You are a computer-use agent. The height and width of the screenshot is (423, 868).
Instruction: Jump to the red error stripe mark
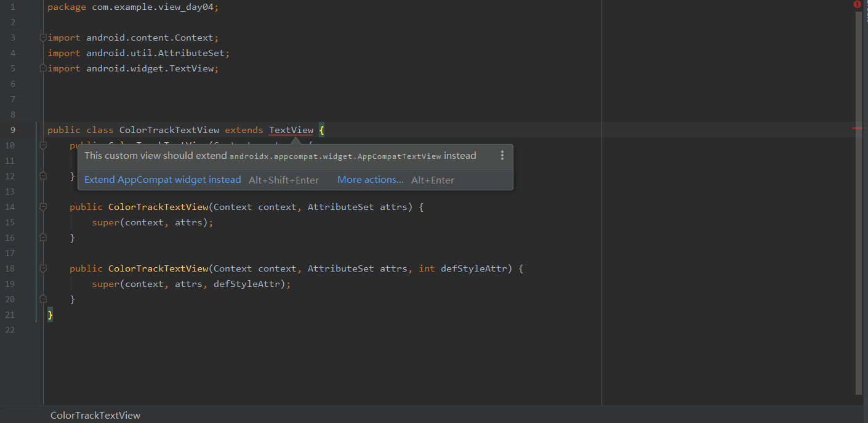click(858, 128)
